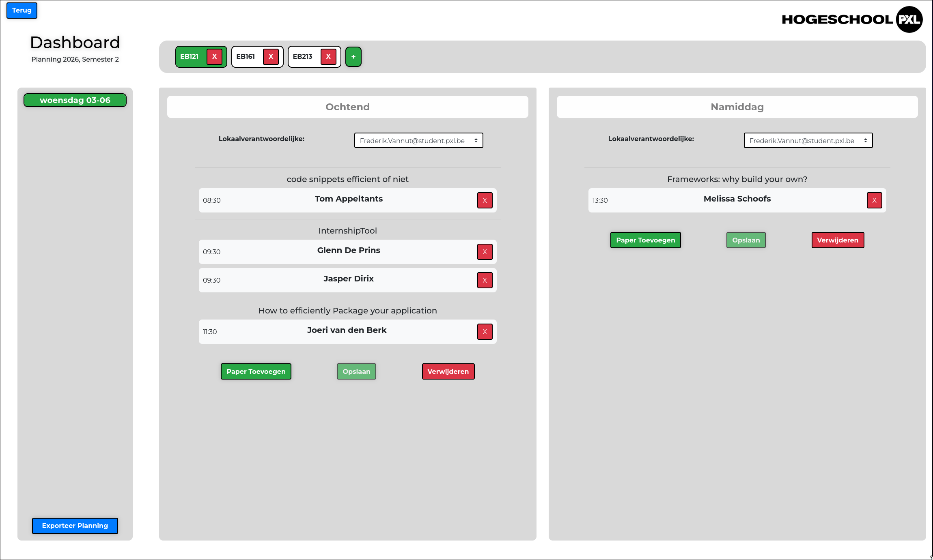This screenshot has height=560, width=933.
Task: Go back with the Terug button
Action: pos(22,11)
